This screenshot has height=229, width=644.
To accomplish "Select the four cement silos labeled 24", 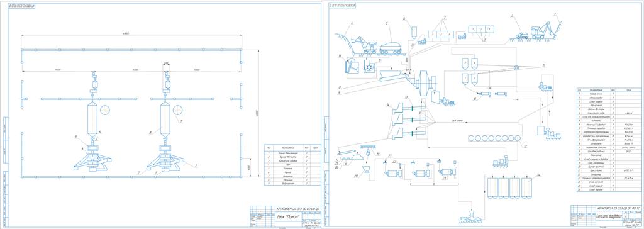I will [x=509, y=188].
